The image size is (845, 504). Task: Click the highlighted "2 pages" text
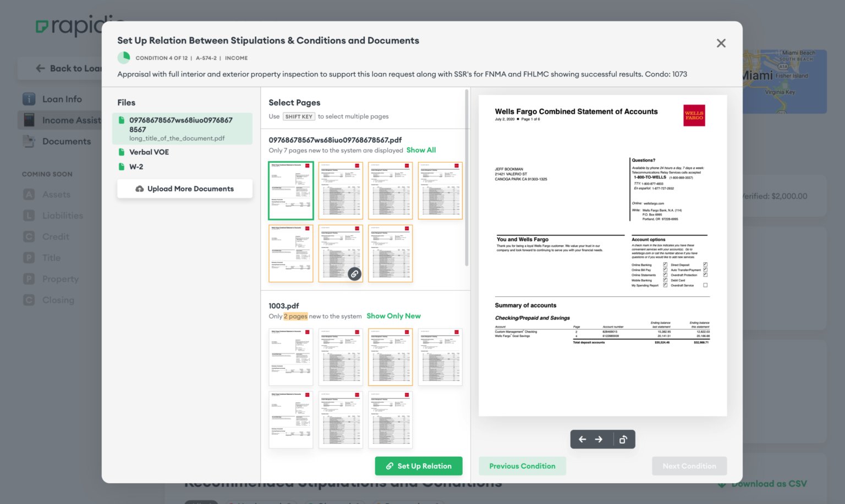pyautogui.click(x=296, y=316)
